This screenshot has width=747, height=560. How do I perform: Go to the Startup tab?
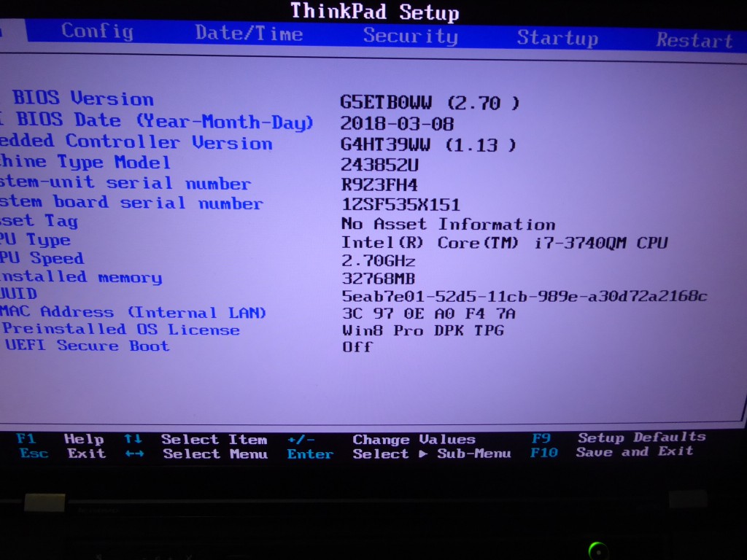click(x=557, y=38)
